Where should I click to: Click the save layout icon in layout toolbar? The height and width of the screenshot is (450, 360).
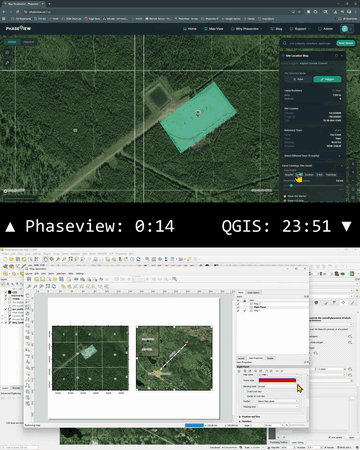tap(29, 279)
